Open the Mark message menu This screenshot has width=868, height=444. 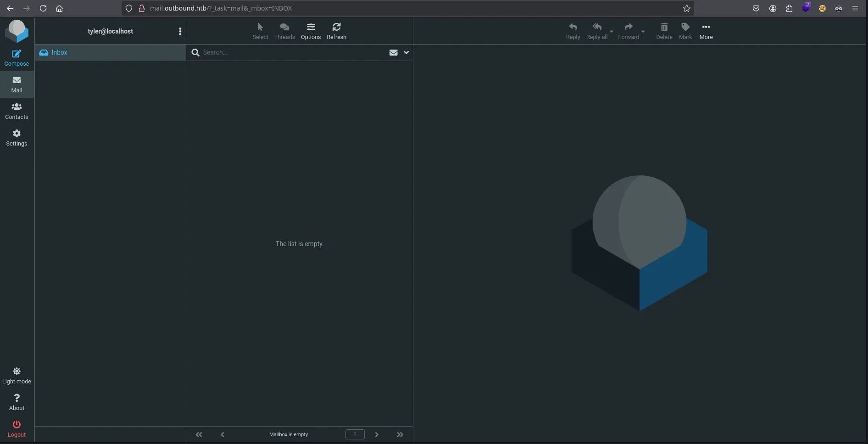point(685,31)
